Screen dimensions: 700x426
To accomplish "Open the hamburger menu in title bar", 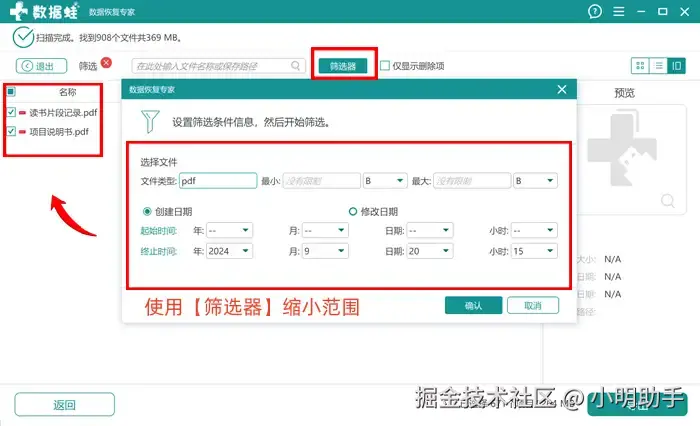I will [619, 12].
